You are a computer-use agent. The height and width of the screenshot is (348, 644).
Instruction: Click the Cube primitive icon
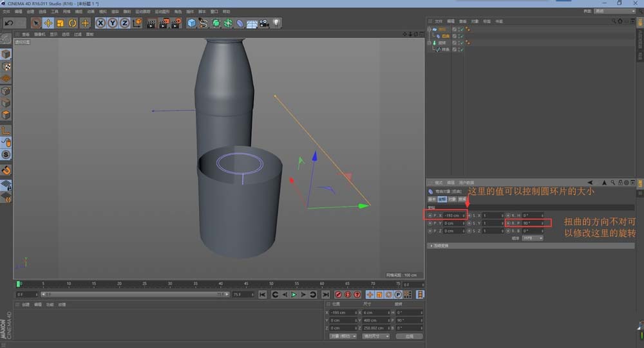point(191,23)
